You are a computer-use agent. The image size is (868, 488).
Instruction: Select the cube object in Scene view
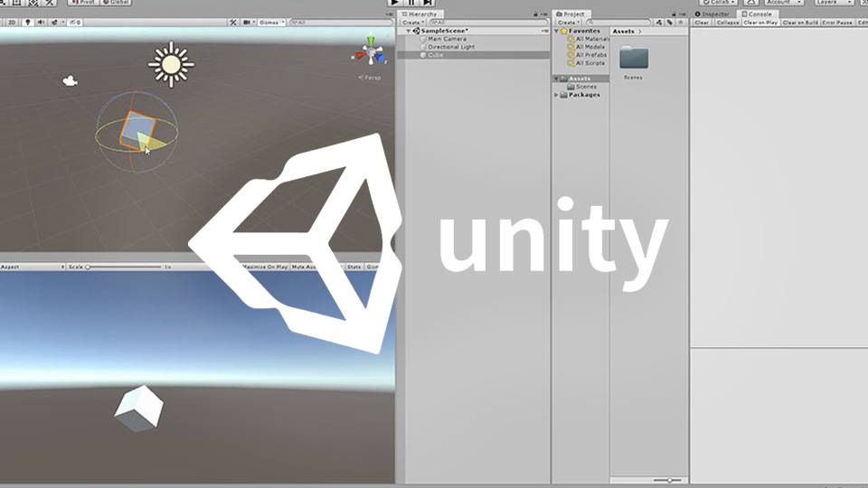[x=137, y=132]
